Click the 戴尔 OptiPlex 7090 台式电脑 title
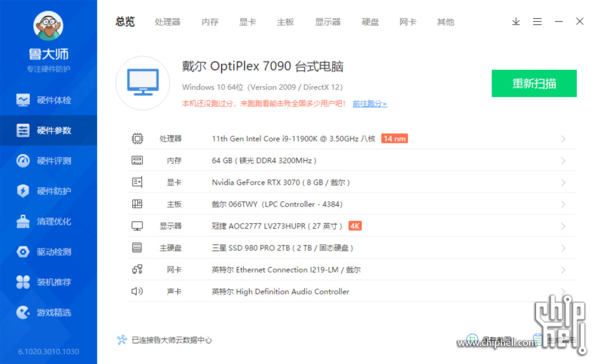Viewport: 595px width, 364px height. pos(262,66)
